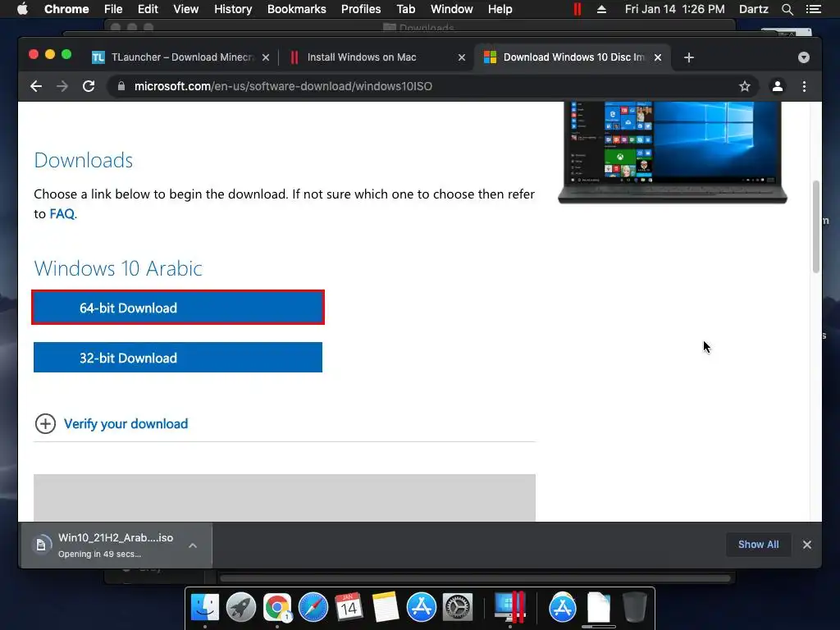The image size is (840, 630).
Task: Close the Download Windows 10 tab
Action: click(x=658, y=57)
